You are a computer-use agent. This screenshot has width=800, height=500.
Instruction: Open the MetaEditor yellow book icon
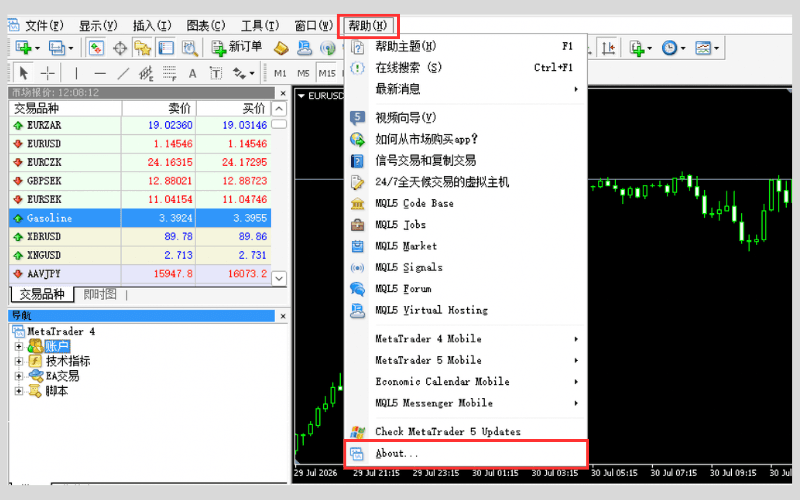pyautogui.click(x=281, y=48)
